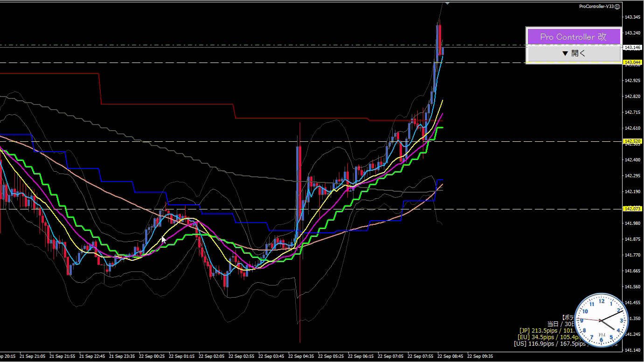644x362 pixels.
Task: Click the 142.295 price scale value
Action: click(x=632, y=176)
